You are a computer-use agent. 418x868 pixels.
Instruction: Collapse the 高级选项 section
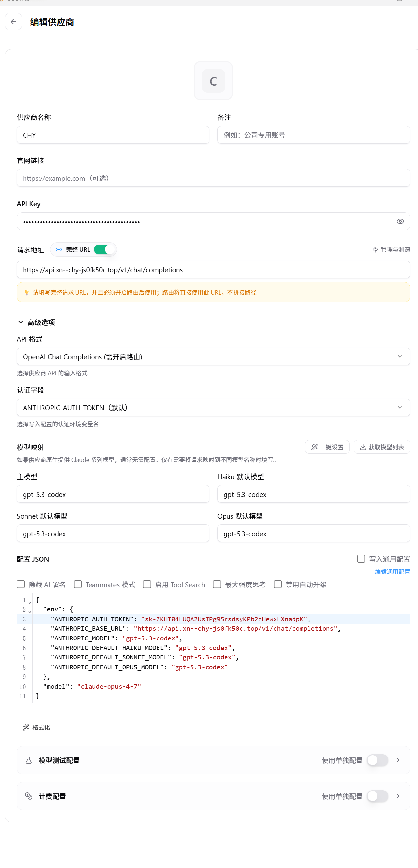(36, 322)
